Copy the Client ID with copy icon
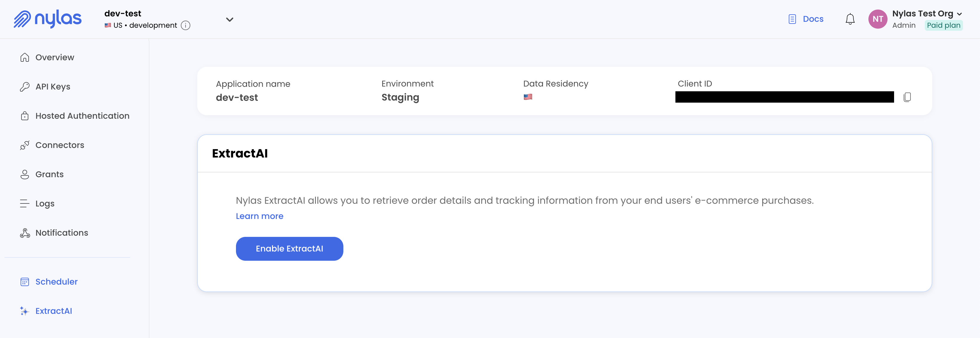Screen dimensions: 980x338 pyautogui.click(x=907, y=97)
